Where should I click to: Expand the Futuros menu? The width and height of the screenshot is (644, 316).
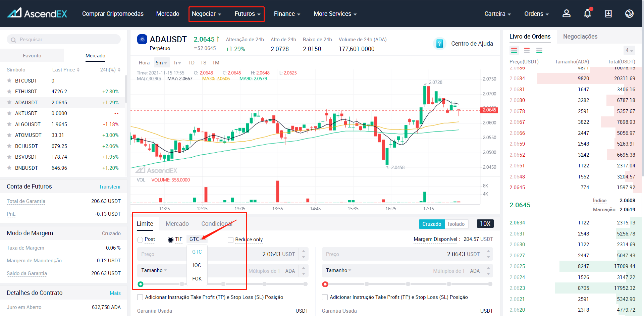(248, 14)
